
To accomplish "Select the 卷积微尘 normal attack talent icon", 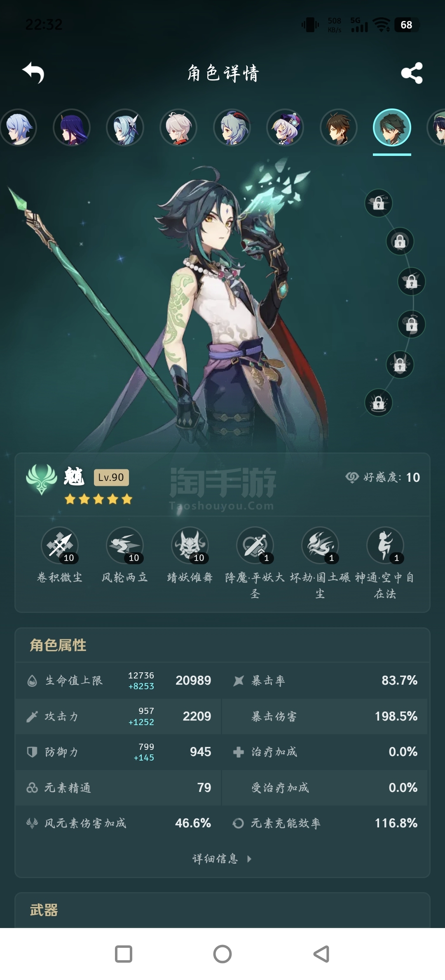I will click(60, 545).
